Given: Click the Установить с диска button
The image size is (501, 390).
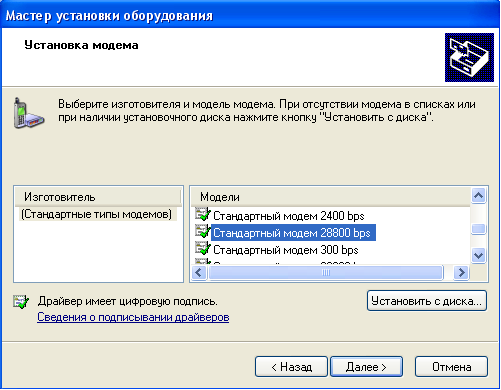Looking at the screenshot, I should pos(427,301).
